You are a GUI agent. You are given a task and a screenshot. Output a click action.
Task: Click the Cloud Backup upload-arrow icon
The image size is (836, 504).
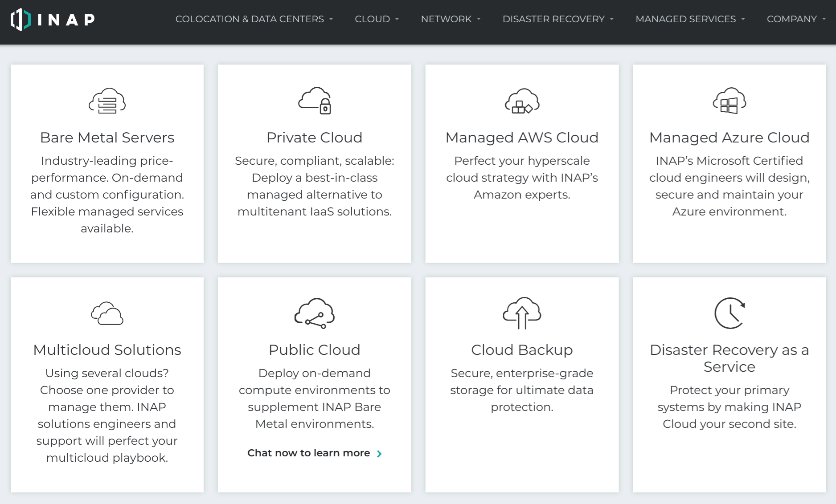click(522, 313)
